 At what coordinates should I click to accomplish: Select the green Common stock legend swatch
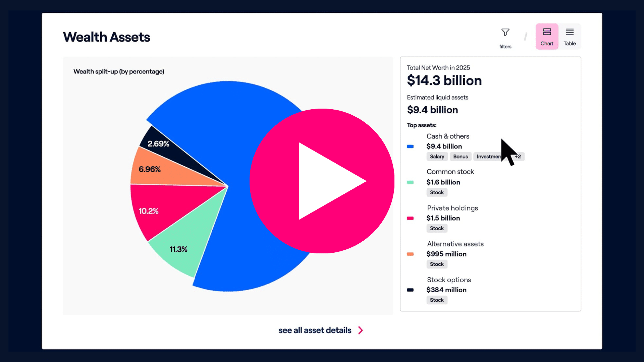[x=410, y=182]
